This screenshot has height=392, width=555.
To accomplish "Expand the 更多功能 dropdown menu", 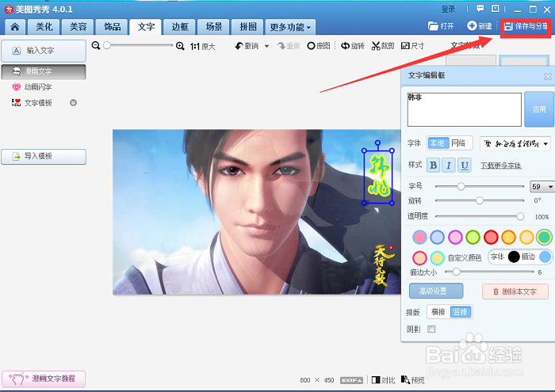I will (290, 27).
